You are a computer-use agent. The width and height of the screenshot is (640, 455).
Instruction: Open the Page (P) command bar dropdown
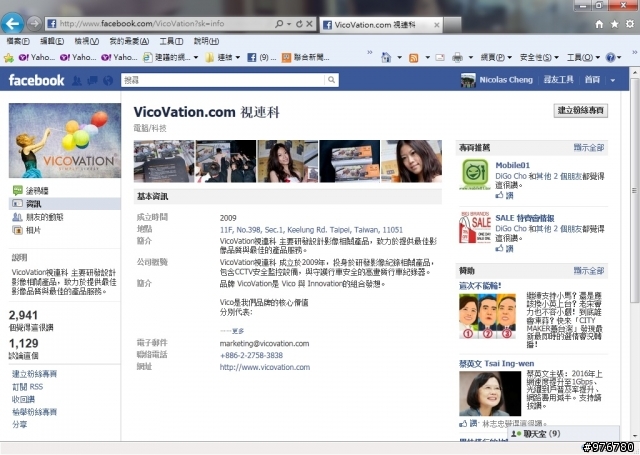click(496, 58)
